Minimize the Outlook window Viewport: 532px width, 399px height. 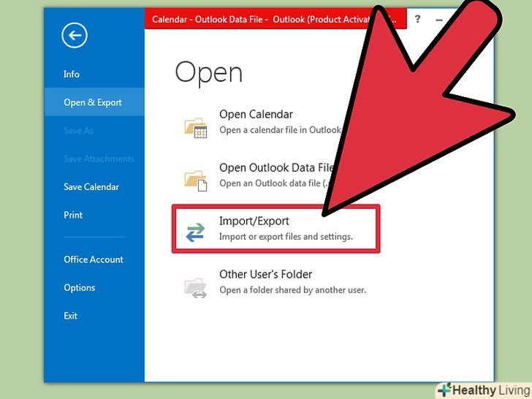point(439,20)
